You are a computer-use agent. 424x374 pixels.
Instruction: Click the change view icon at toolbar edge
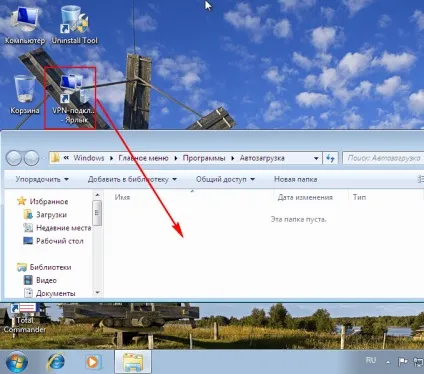420,179
